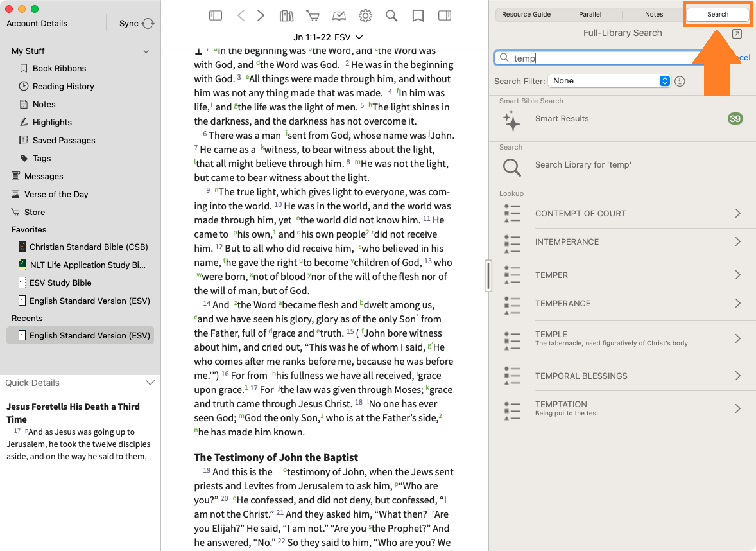Click the magnifier search toolbar icon
756x551 pixels.
pos(391,16)
